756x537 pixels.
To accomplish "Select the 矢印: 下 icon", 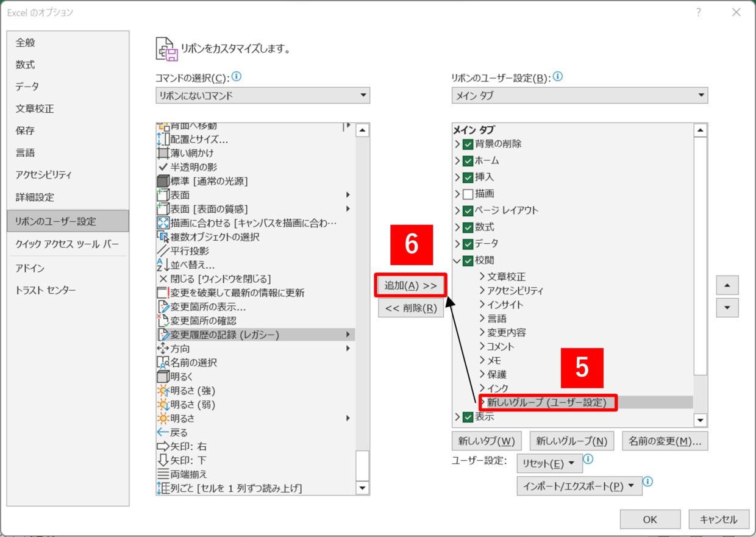I will tap(163, 460).
